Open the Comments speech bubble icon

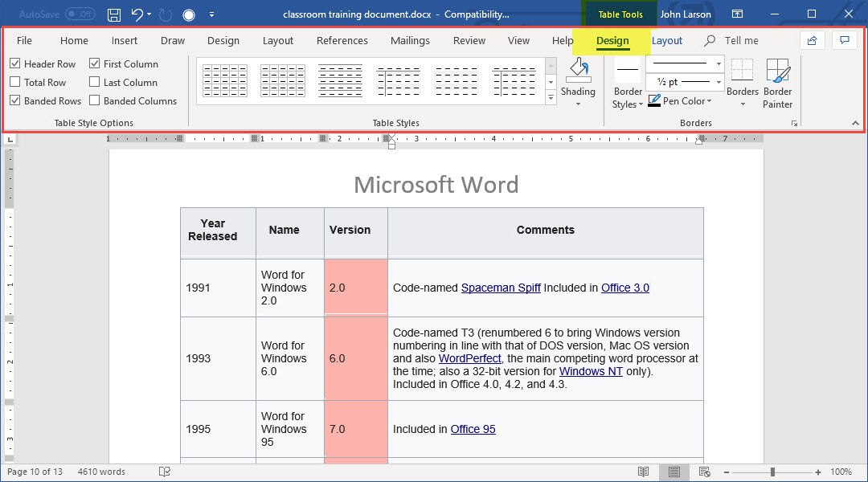844,40
